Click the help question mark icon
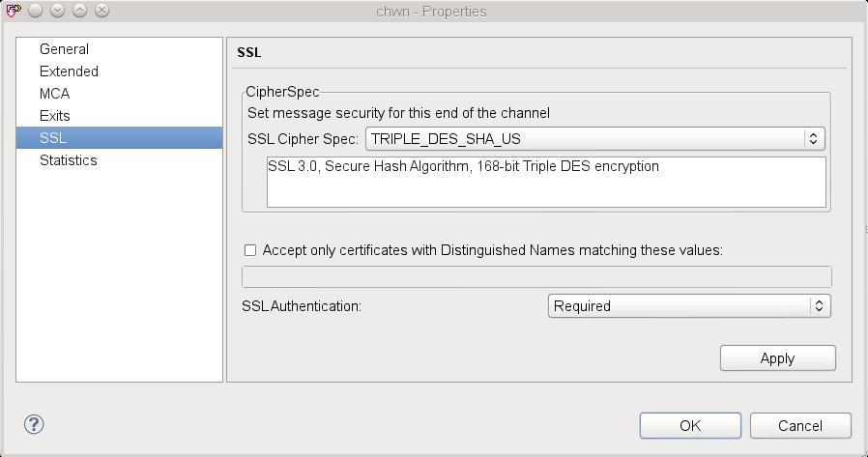 click(x=34, y=424)
